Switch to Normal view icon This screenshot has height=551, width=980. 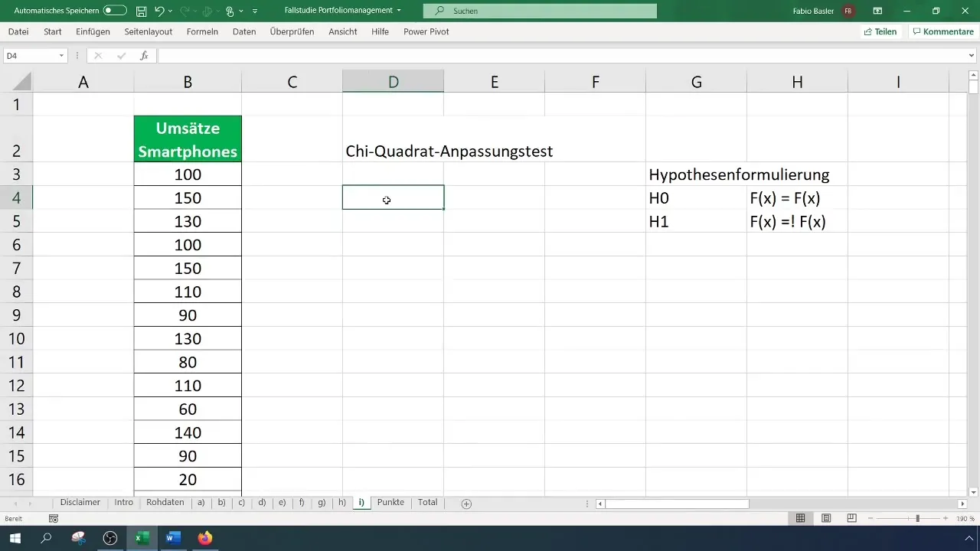tap(800, 518)
